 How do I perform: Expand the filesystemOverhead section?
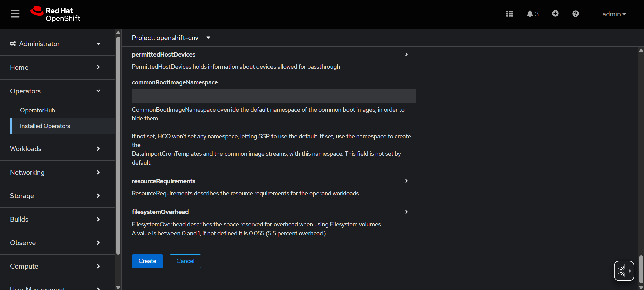406,212
